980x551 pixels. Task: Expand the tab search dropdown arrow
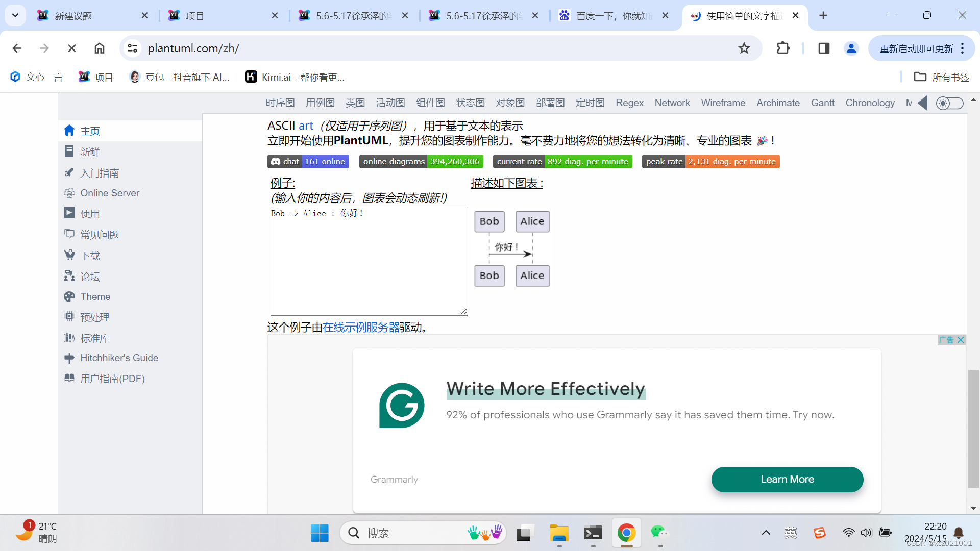[x=15, y=15]
